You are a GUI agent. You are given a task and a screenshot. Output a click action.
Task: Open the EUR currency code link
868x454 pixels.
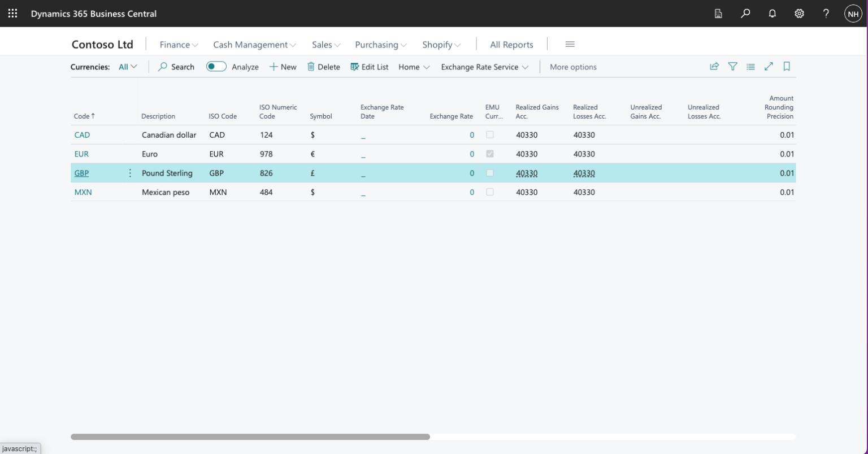click(81, 154)
